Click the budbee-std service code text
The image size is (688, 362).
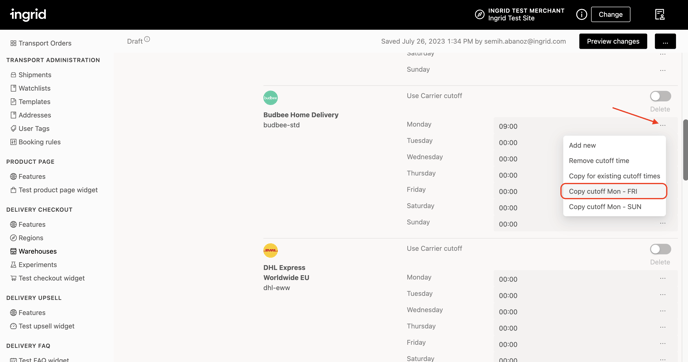pyautogui.click(x=282, y=125)
